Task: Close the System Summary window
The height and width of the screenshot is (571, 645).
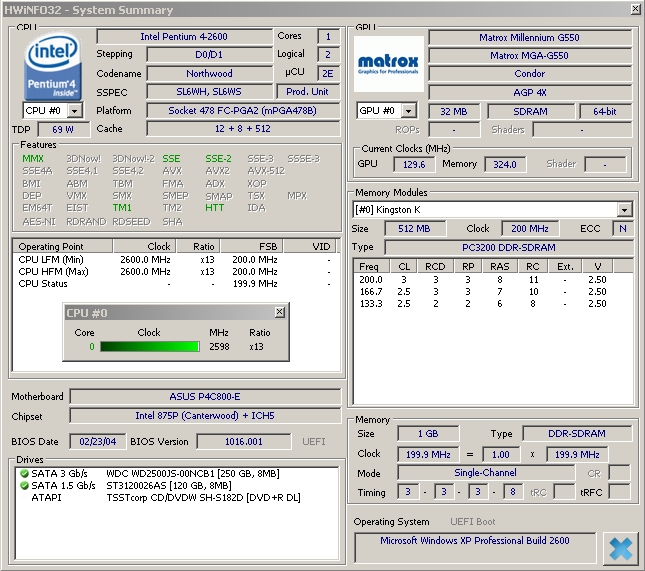Action: click(x=635, y=9)
